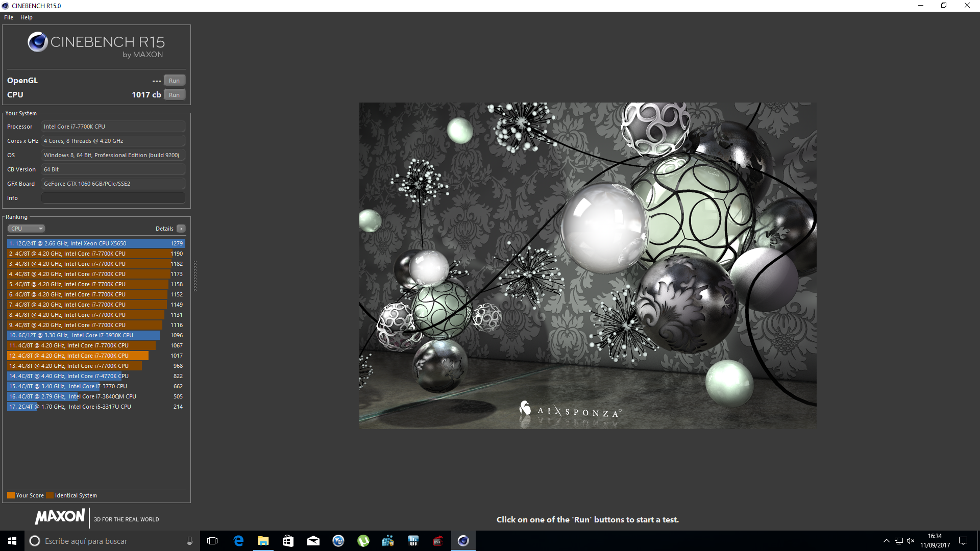Open the Mail app in taskbar

pyautogui.click(x=313, y=541)
